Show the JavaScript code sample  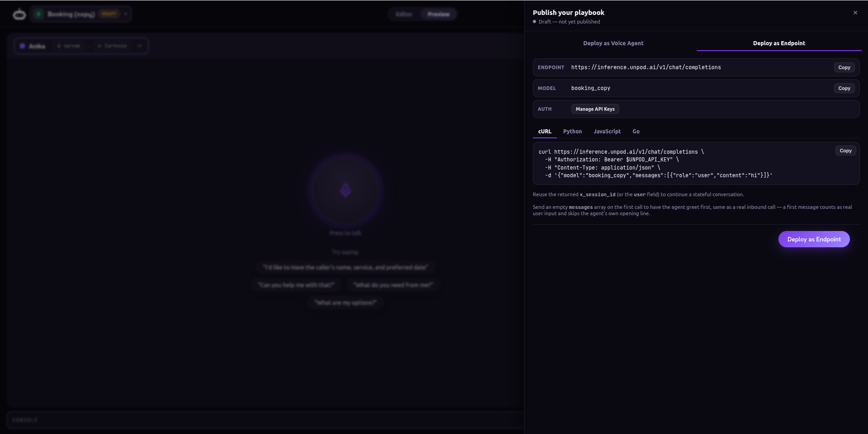607,132
